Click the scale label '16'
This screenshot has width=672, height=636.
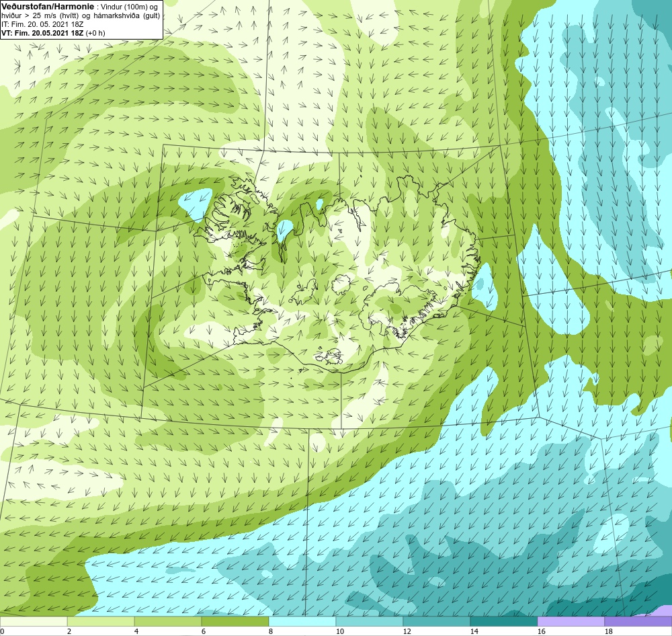[541, 631]
